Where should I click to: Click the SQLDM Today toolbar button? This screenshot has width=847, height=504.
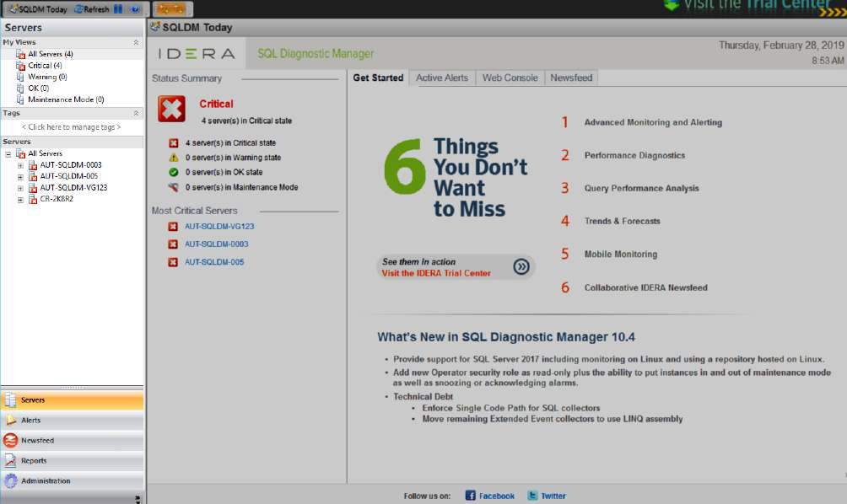click(x=38, y=9)
